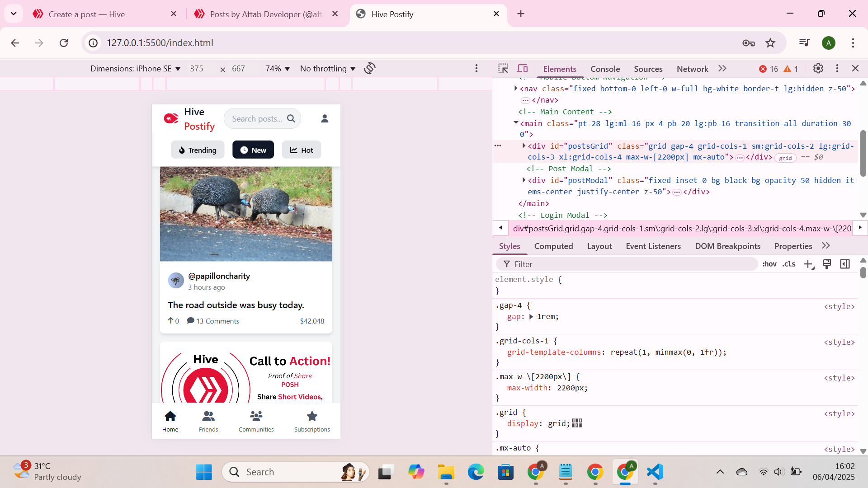
Task: Expand the gap shorthand property
Action: (x=531, y=317)
